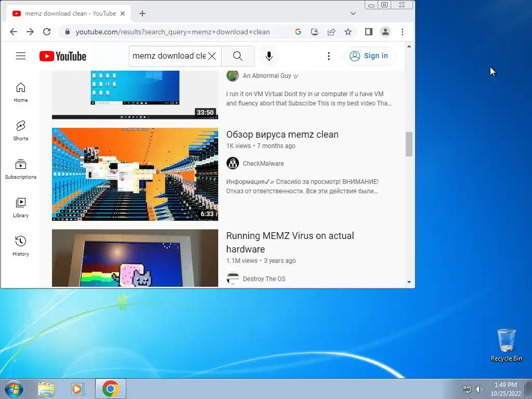The width and height of the screenshot is (532, 399).
Task: Open Chrome three-dot menu
Action: coord(403,32)
